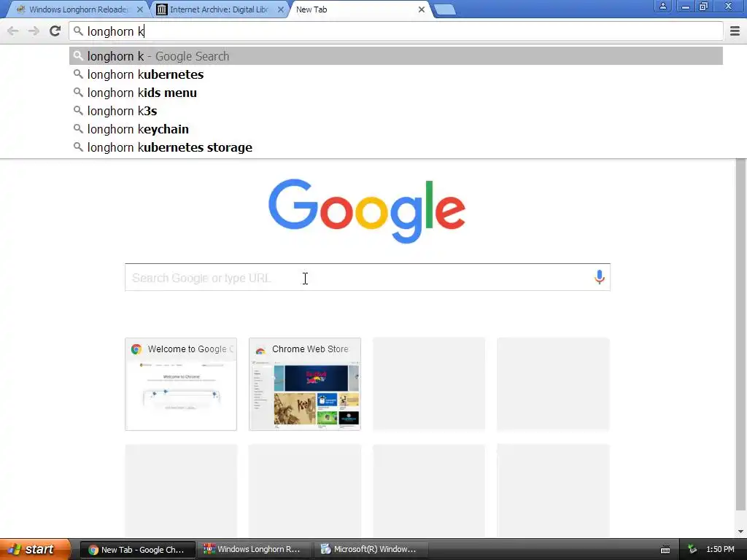Switch to New Tab - Google Chrome taskbar button
The height and width of the screenshot is (560, 747).
(x=137, y=550)
